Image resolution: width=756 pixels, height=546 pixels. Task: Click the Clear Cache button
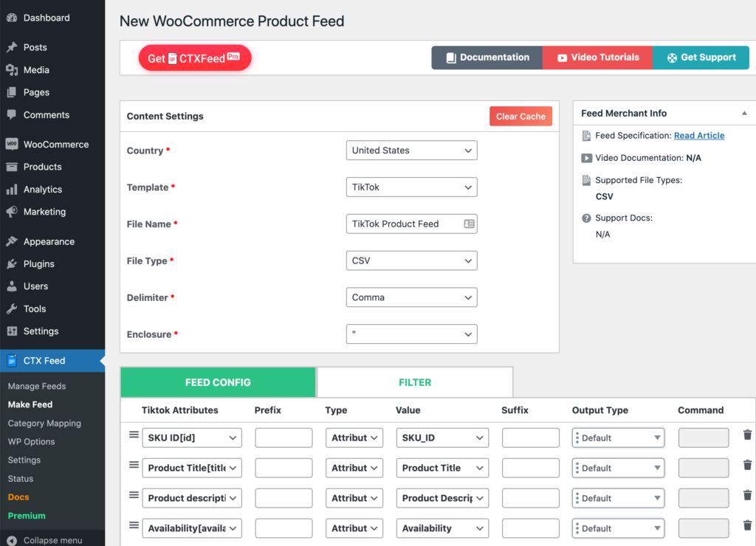[520, 116]
